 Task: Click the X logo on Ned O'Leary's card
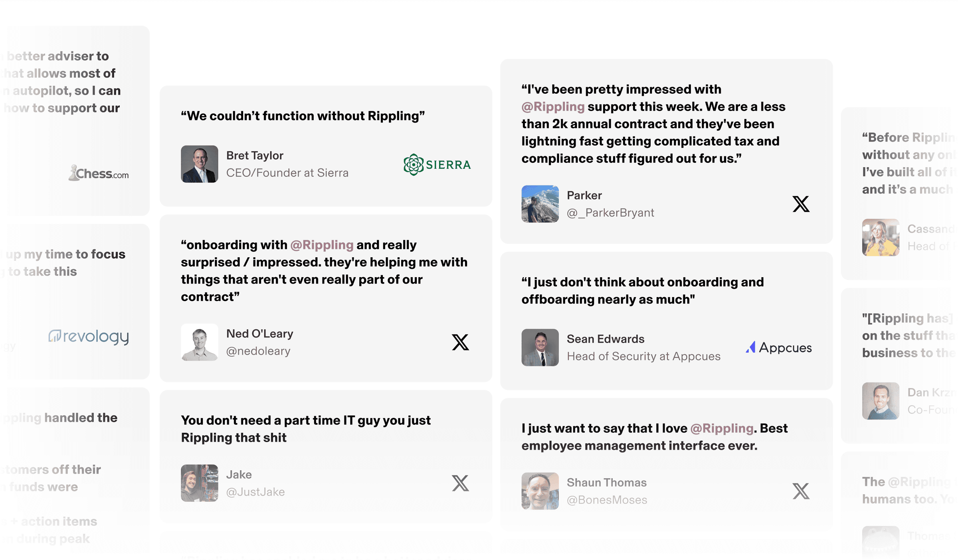(460, 342)
